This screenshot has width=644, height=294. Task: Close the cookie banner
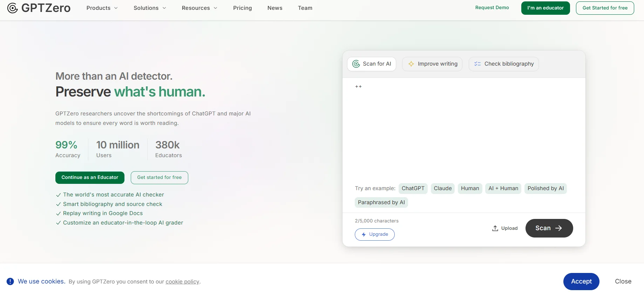(623, 281)
